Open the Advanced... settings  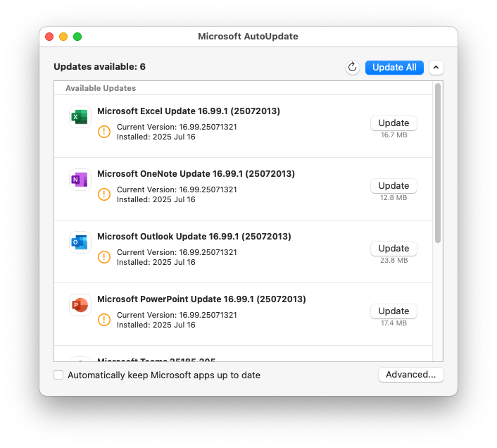click(410, 375)
